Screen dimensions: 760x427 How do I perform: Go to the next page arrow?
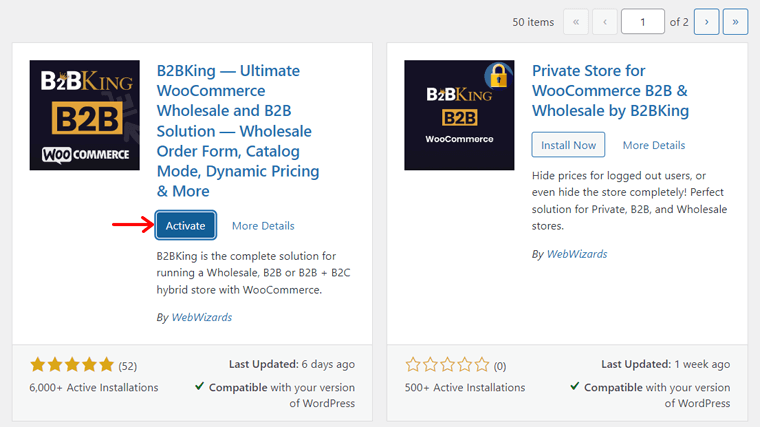707,21
